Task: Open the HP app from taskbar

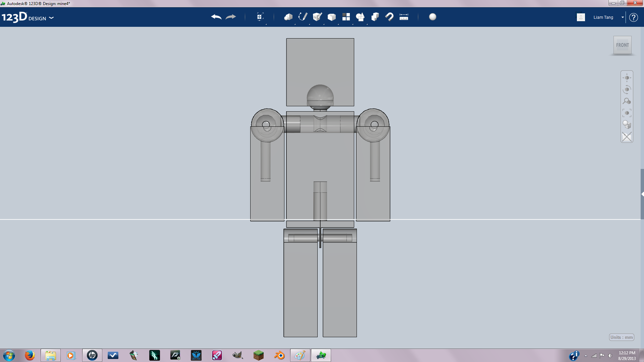Action: point(92,355)
